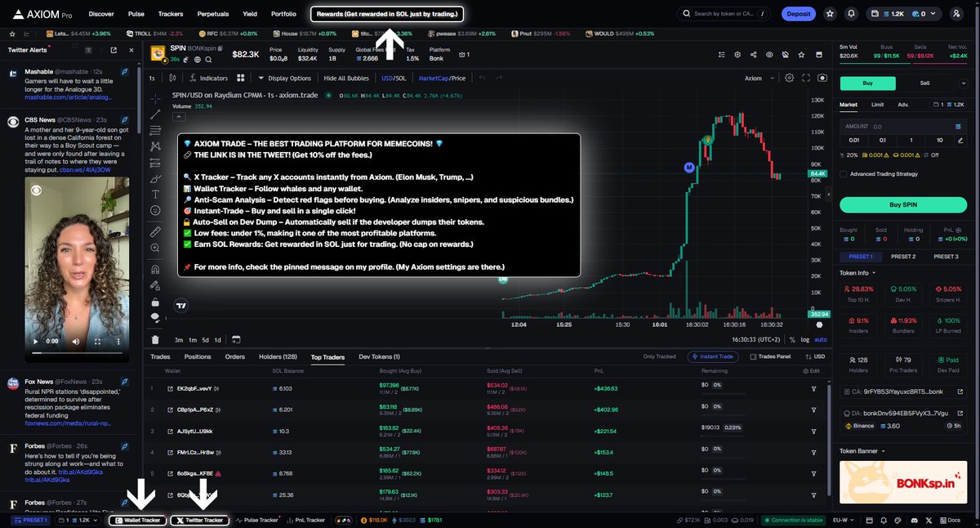The image size is (980, 528).
Task: Select the text drawing tool
Action: click(155, 195)
